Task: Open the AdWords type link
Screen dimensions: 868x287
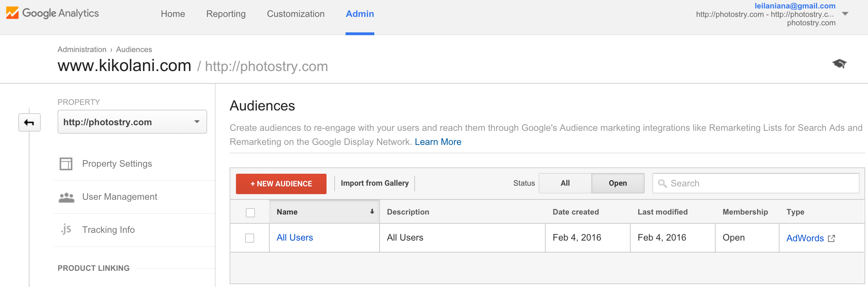Action: (x=805, y=238)
